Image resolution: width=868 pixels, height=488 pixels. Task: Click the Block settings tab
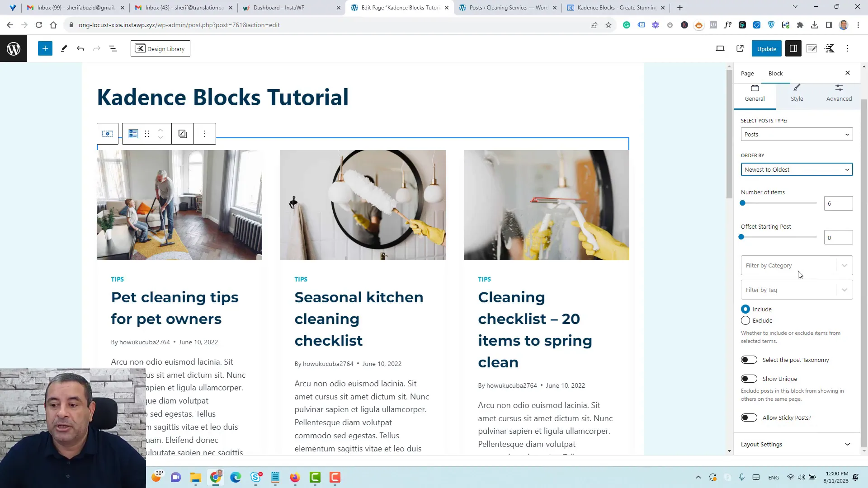point(776,73)
